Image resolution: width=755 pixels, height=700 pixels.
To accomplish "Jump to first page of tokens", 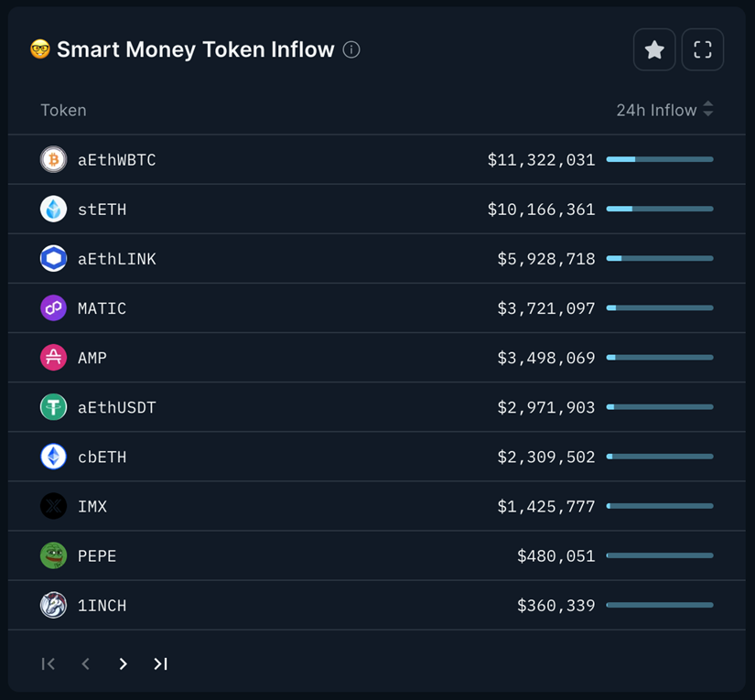I will coord(49,664).
